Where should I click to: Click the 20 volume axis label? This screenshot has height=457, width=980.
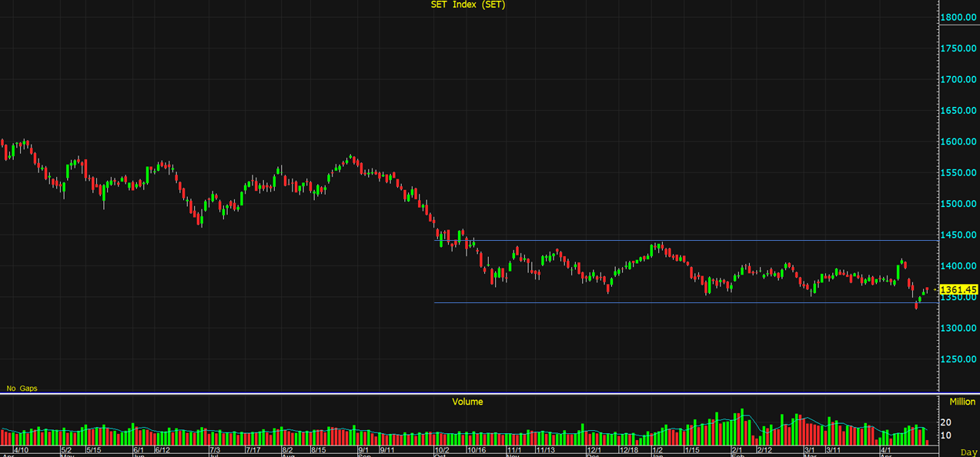(x=945, y=422)
